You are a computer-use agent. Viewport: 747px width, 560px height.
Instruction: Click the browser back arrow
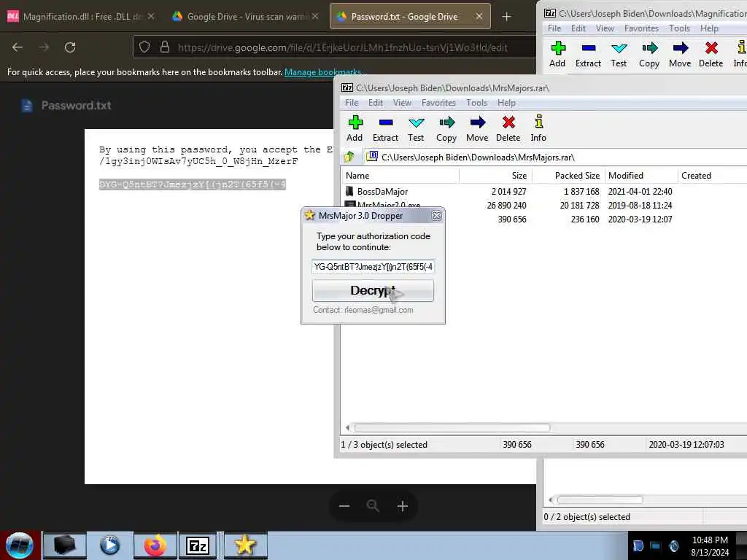pos(18,47)
